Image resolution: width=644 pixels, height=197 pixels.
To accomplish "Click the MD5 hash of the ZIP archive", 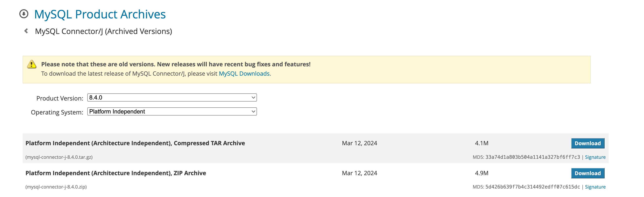I will tap(532, 187).
